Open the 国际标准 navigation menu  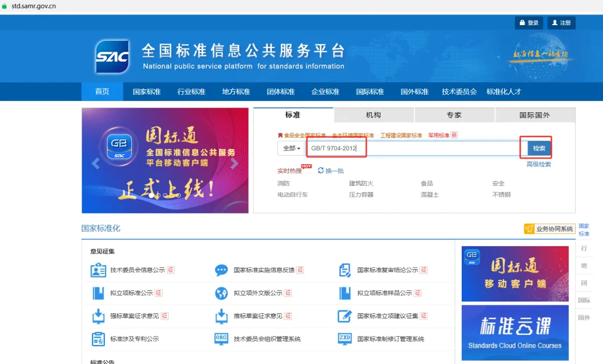point(370,92)
